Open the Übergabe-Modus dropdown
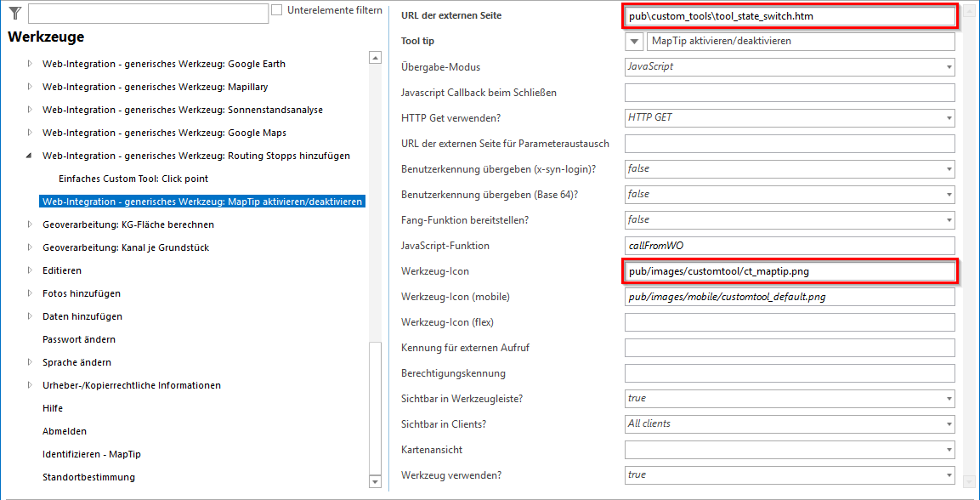Viewport: 980px width, 500px height. point(948,66)
